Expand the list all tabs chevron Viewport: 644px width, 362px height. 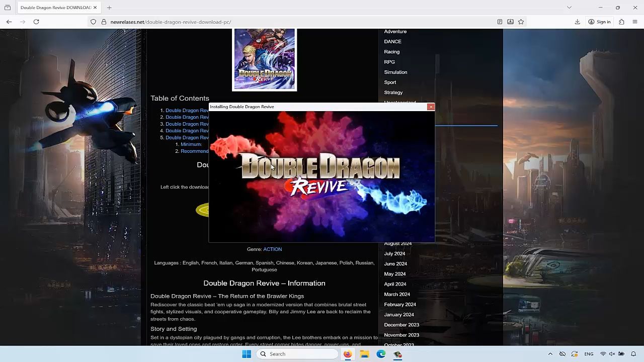point(569,8)
